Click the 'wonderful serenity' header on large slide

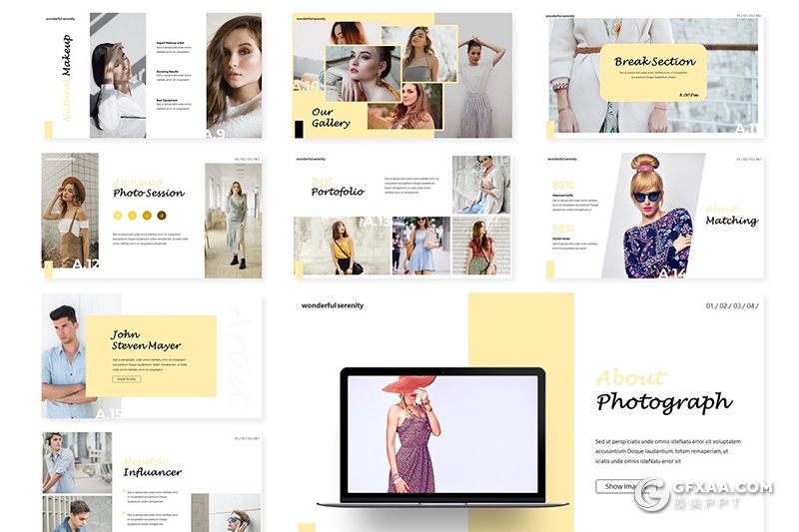(x=333, y=305)
